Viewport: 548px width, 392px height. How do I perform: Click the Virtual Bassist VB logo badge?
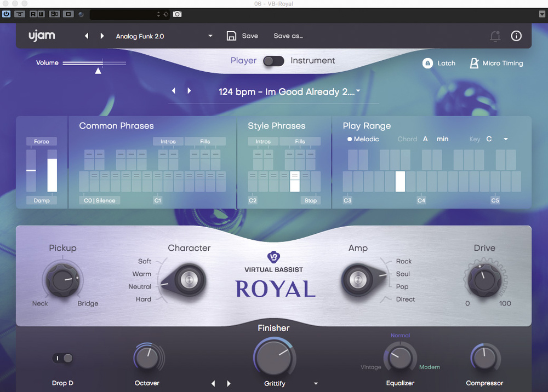(273, 257)
